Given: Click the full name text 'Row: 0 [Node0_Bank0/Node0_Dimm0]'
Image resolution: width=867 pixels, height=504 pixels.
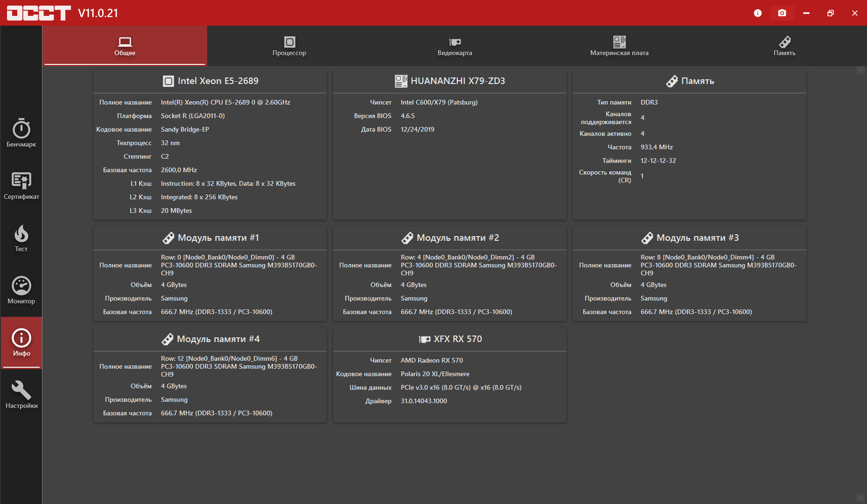Looking at the screenshot, I should tap(217, 257).
